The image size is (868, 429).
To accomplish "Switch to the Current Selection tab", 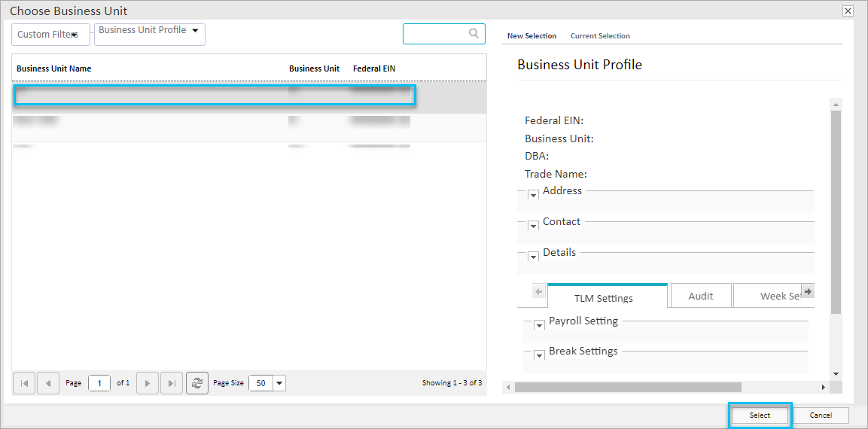I will tap(600, 36).
